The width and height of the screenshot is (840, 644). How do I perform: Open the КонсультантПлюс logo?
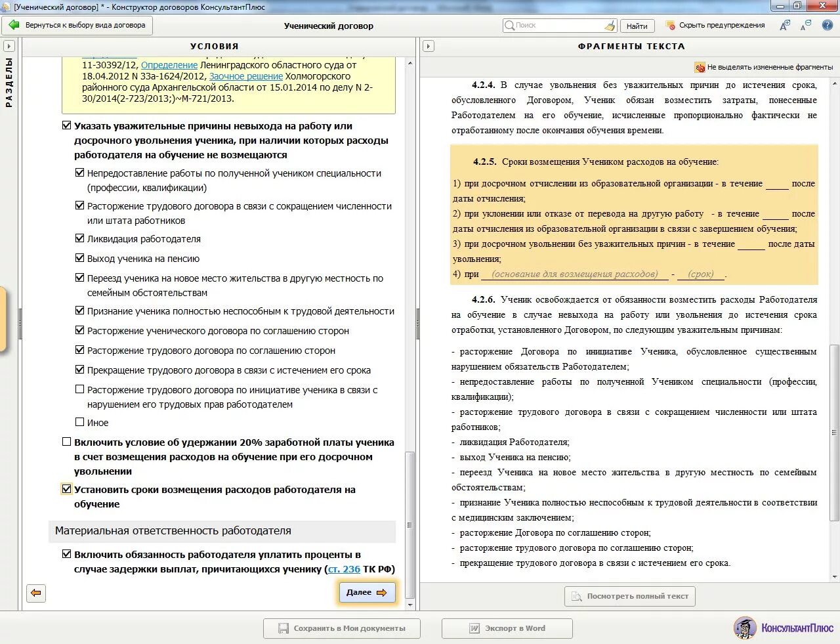(784, 628)
